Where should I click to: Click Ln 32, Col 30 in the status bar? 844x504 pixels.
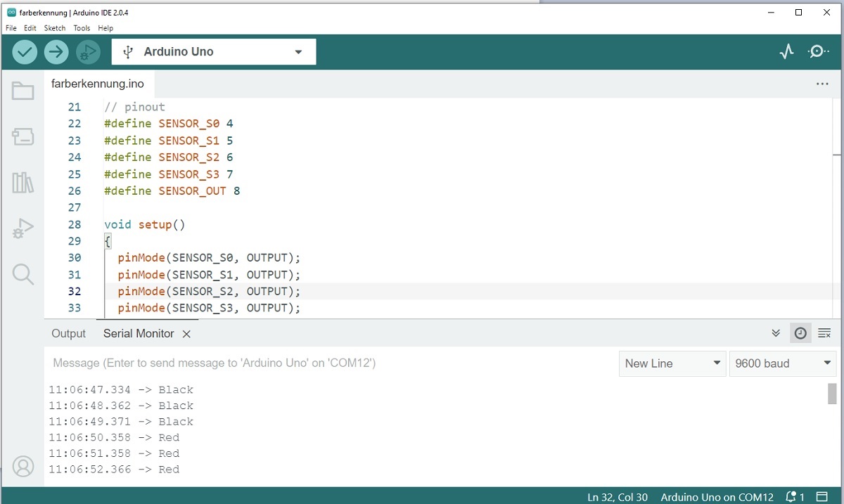pos(618,497)
